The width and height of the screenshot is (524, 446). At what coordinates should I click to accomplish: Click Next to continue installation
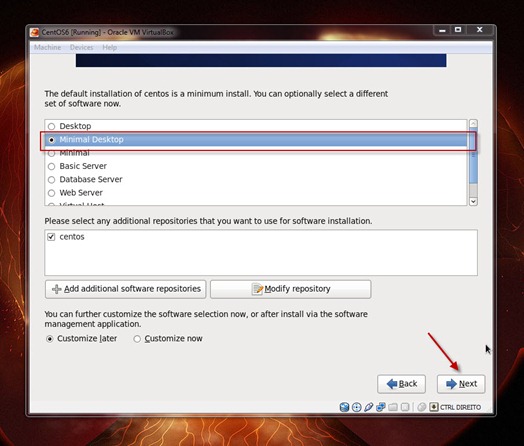(x=461, y=384)
